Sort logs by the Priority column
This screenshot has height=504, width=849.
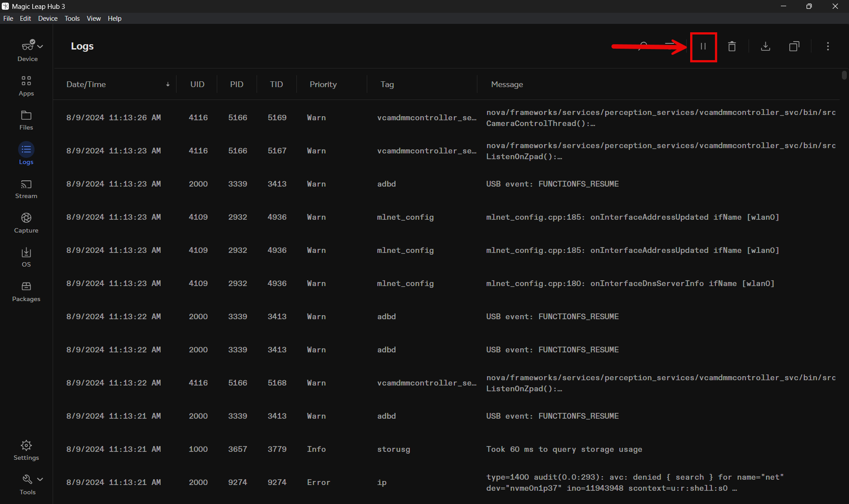pyautogui.click(x=323, y=84)
